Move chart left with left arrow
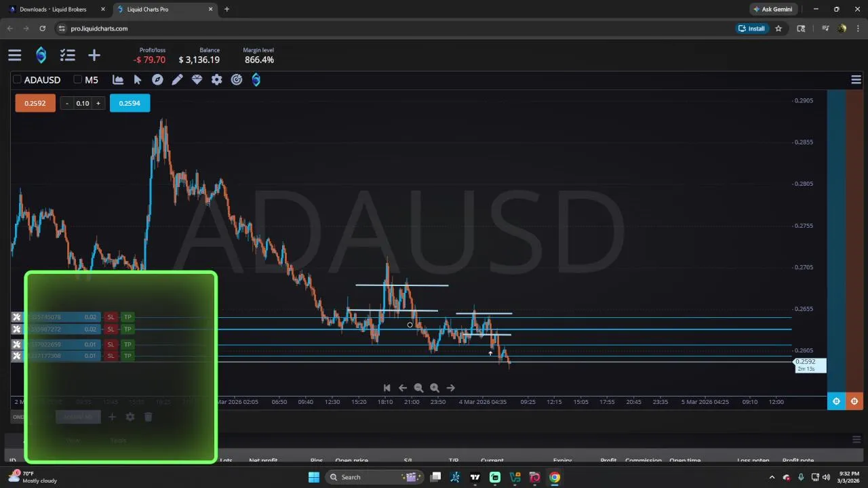Screen dimensions: 868x488 [403, 388]
